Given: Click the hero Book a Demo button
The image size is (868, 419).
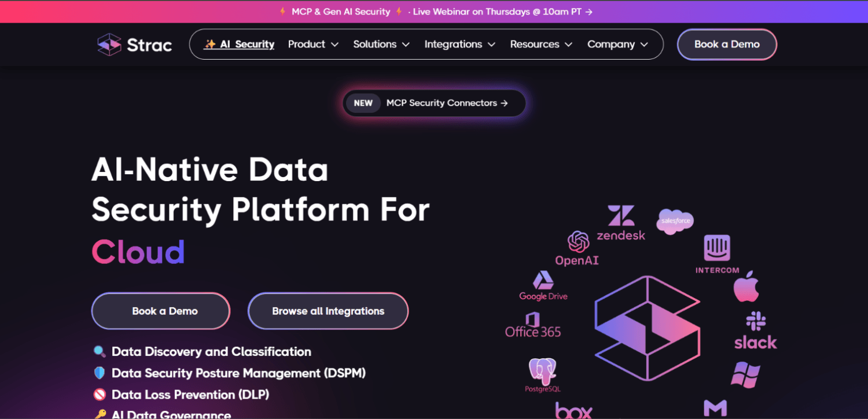Looking at the screenshot, I should point(161,311).
